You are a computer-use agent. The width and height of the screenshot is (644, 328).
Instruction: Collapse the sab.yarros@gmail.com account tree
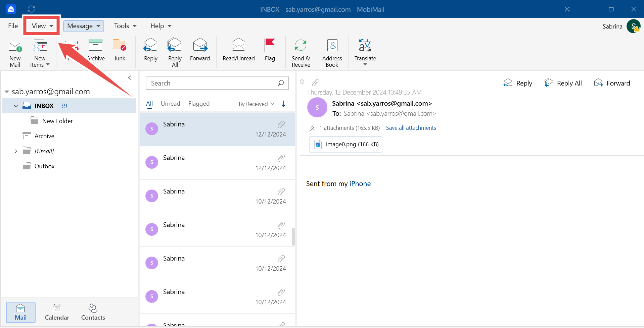(7, 92)
